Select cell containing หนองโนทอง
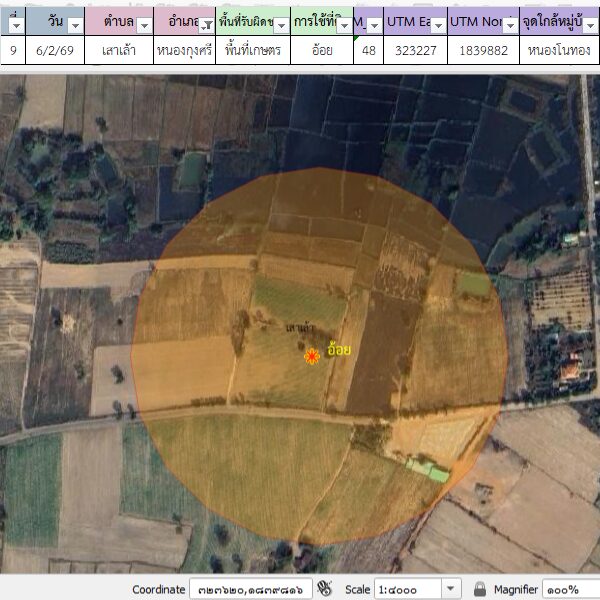600x600 pixels. pyautogui.click(x=559, y=49)
